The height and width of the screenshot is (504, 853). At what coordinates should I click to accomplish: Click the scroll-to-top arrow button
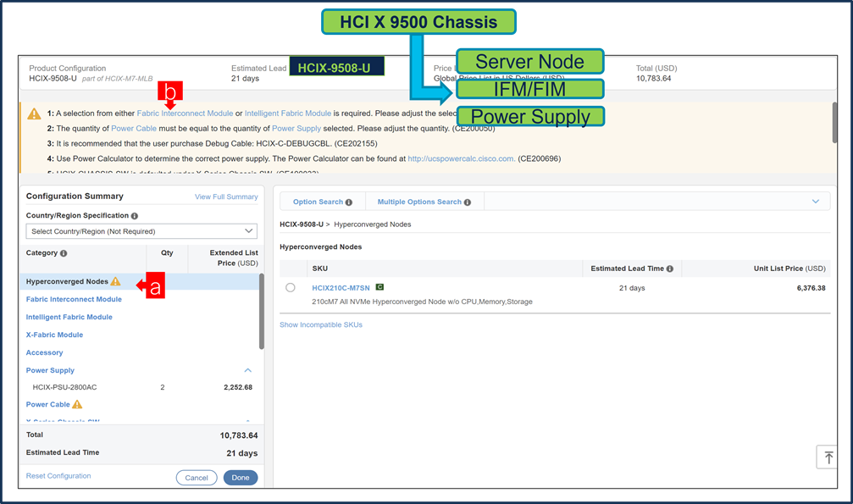coord(828,457)
